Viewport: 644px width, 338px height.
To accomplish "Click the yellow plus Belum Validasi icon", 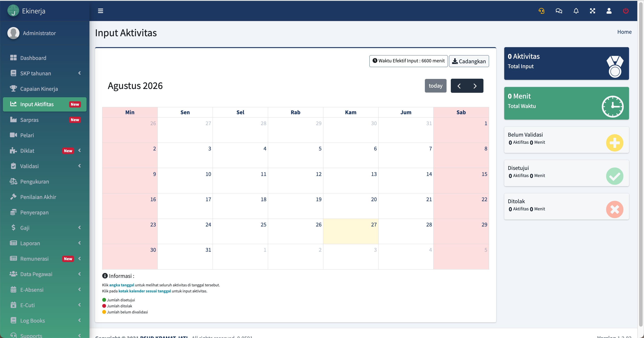I will coord(614,143).
